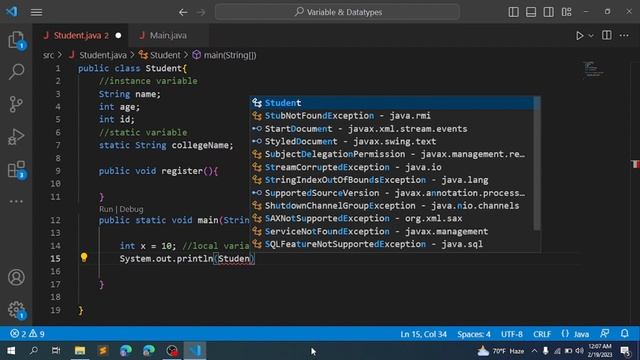
Task: Choose the StyledDocument suggestion
Action: tap(392, 142)
